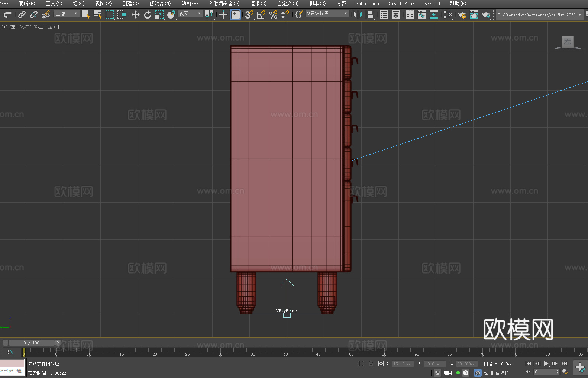Click time slider next frame arrow
Viewport: 588px width, 378px height.
click(58, 343)
